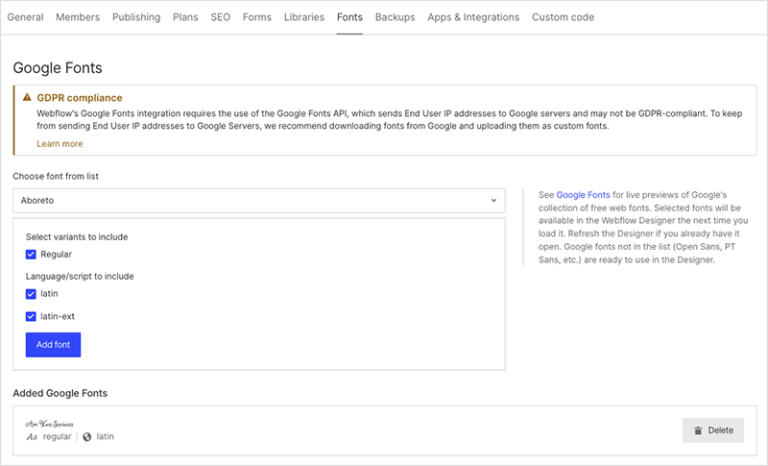Click the font preview sample thumbnail
768x466 pixels.
(50, 424)
